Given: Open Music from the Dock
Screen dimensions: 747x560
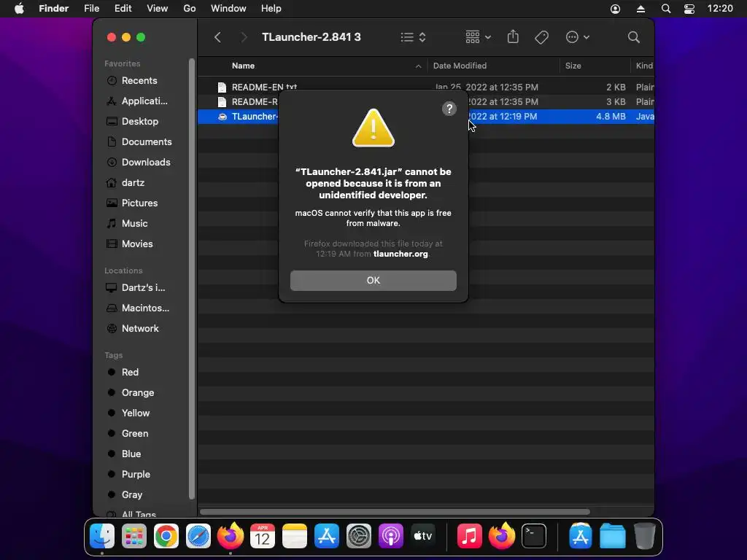Looking at the screenshot, I should [469, 536].
